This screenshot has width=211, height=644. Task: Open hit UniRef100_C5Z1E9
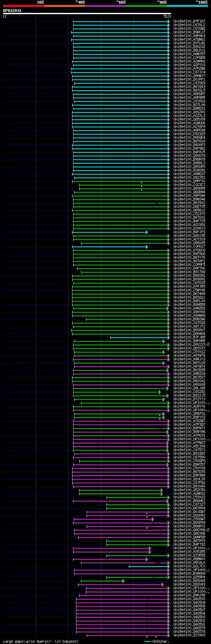pos(189,134)
